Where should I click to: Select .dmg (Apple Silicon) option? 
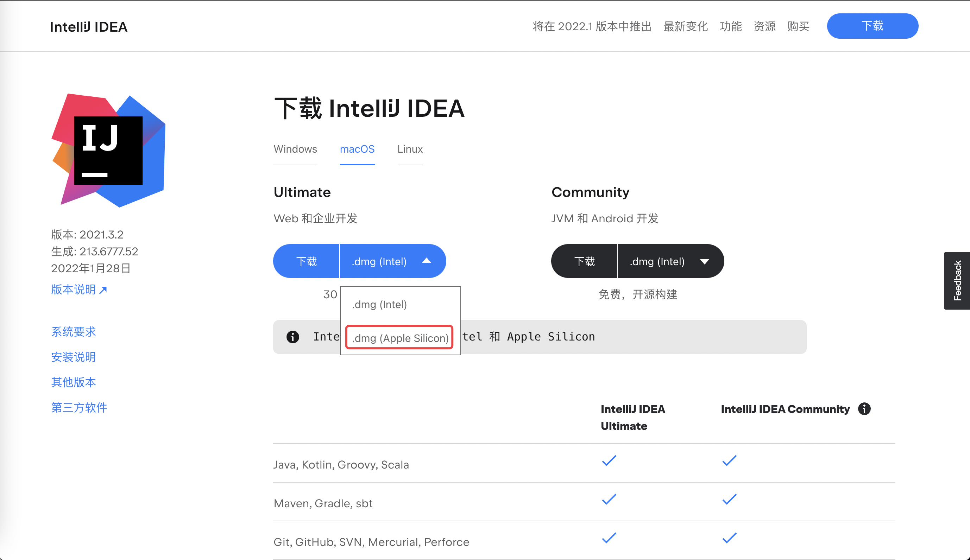(399, 338)
